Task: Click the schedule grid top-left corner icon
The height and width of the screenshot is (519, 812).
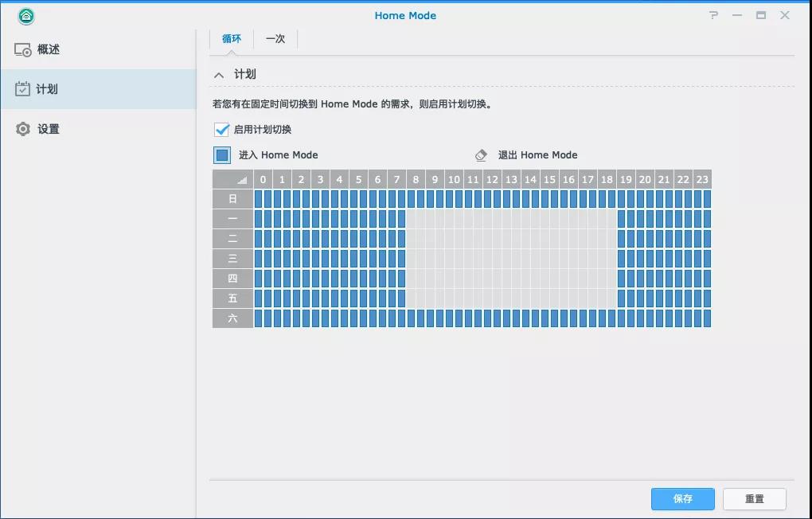Action: pos(232,180)
